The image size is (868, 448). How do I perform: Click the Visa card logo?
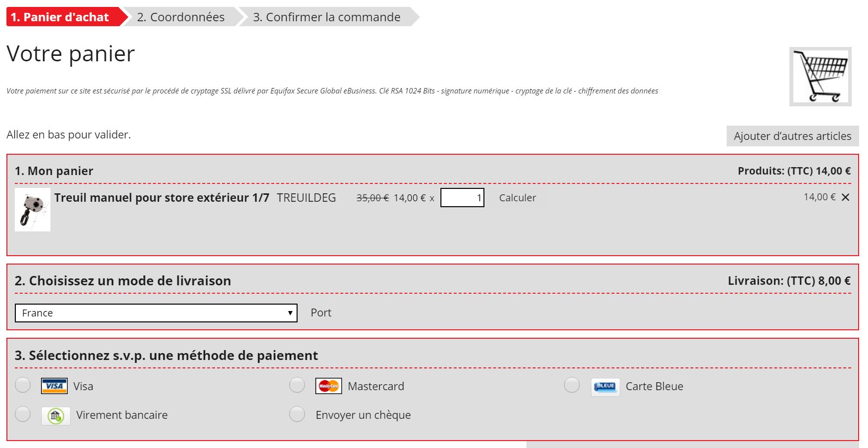54,386
